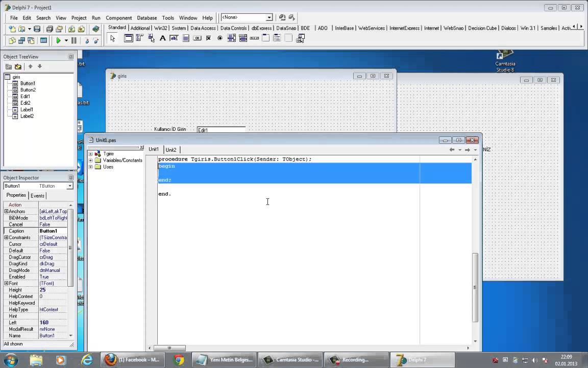Click the Open Project toolbar icon

(59, 29)
